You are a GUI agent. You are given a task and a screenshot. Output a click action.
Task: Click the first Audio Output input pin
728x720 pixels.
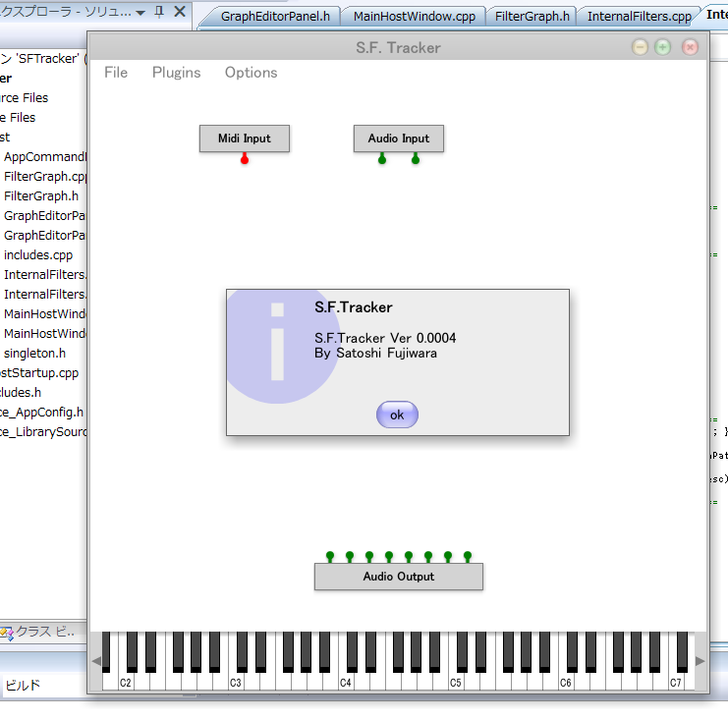330,556
